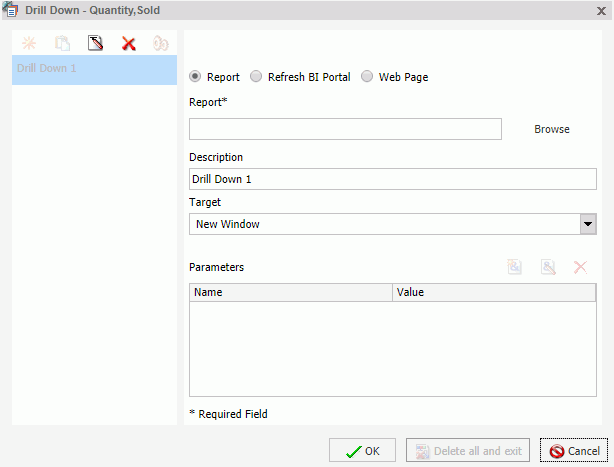Click the Cancel button

click(574, 451)
